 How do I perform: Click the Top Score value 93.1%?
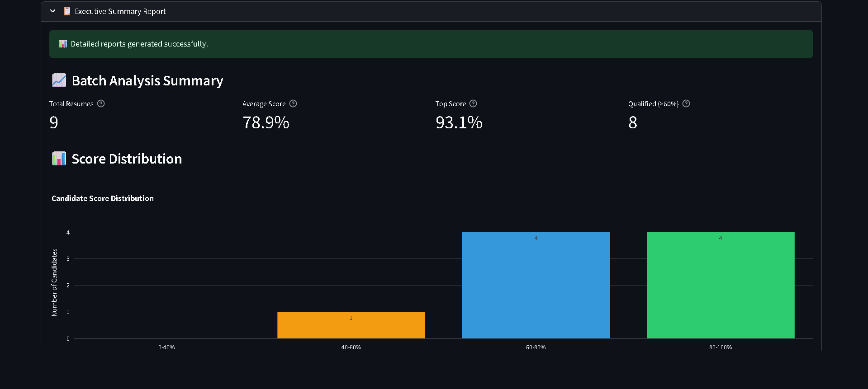pos(459,122)
